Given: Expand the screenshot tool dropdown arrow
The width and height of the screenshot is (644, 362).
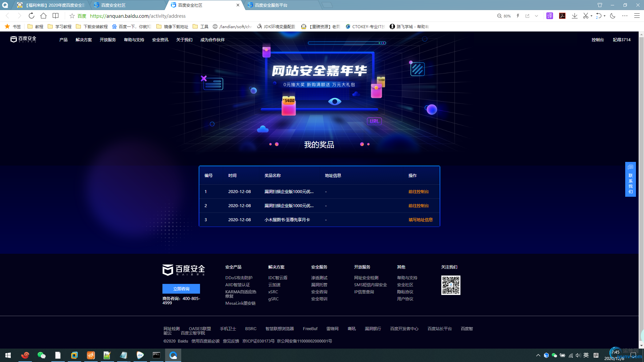Looking at the screenshot, I should click(x=591, y=16).
